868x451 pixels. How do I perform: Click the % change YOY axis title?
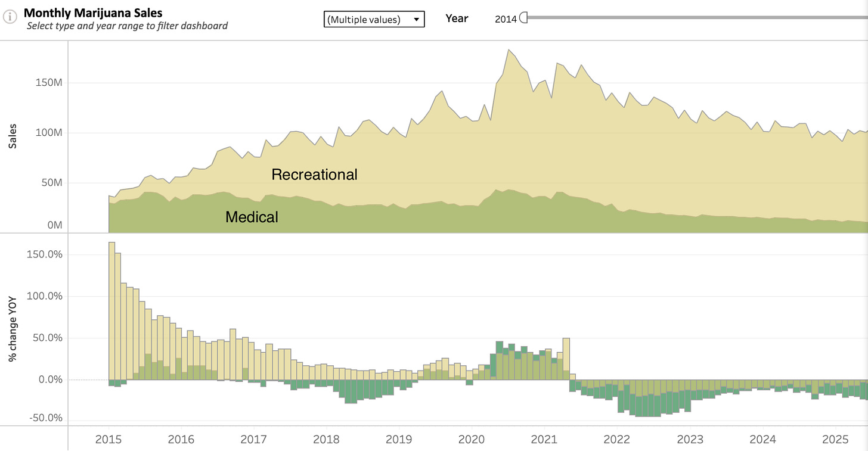point(13,330)
